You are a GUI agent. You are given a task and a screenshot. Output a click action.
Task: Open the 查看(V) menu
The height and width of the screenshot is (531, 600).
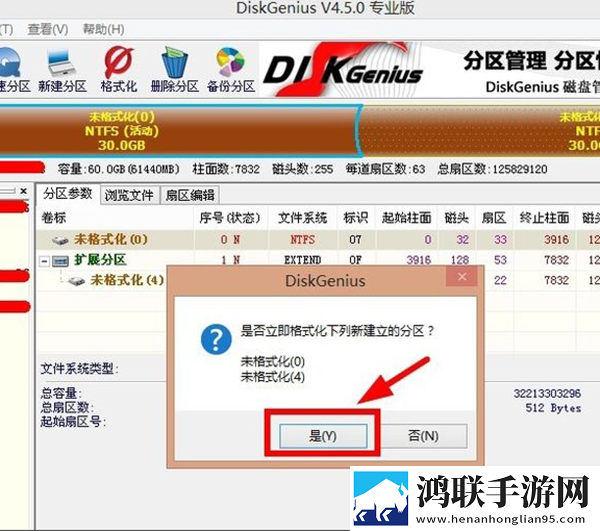48,29
